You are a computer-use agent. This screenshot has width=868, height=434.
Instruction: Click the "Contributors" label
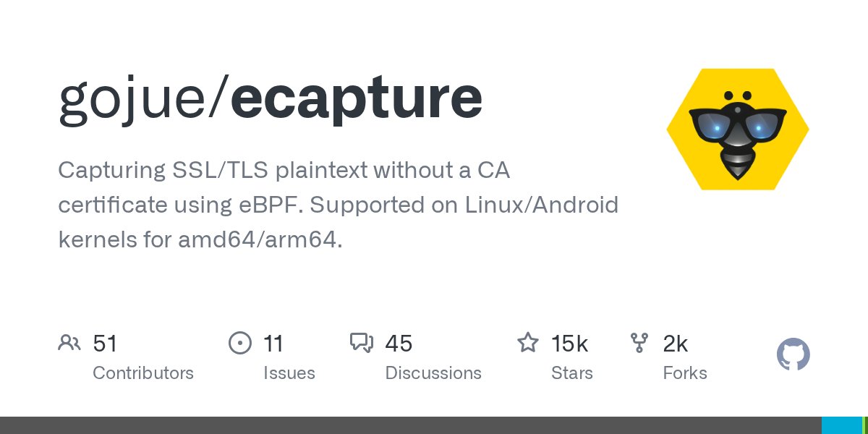[x=143, y=373]
